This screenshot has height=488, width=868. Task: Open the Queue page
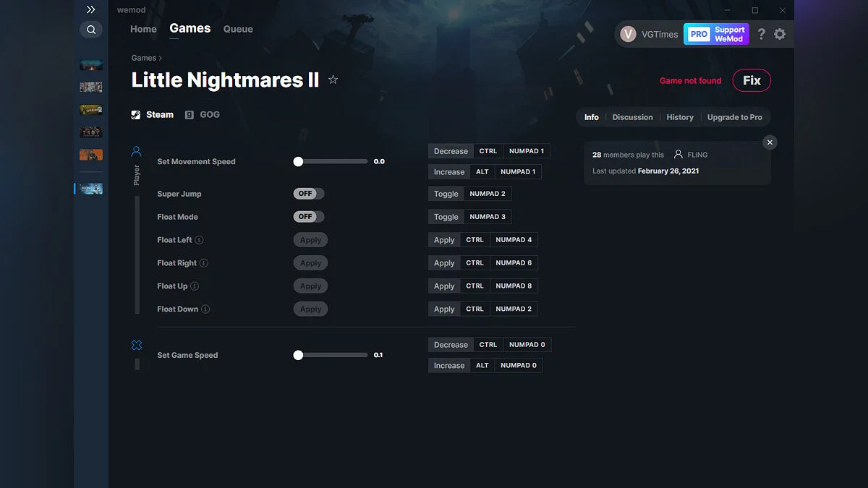[x=238, y=29]
